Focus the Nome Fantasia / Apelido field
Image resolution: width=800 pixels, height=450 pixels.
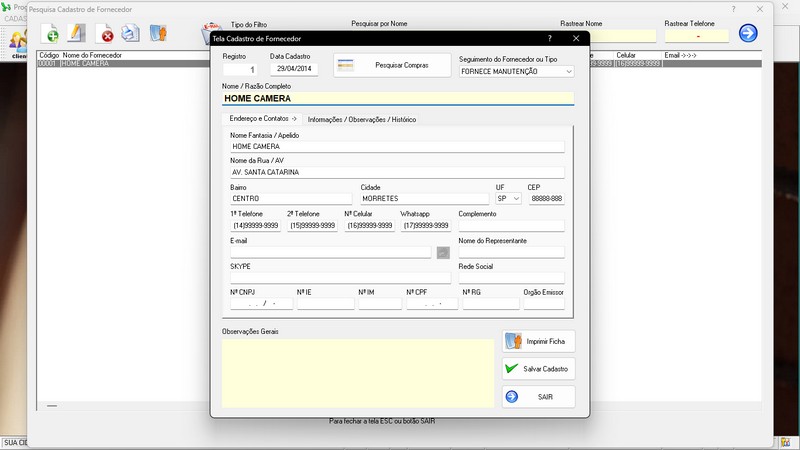tap(397, 146)
